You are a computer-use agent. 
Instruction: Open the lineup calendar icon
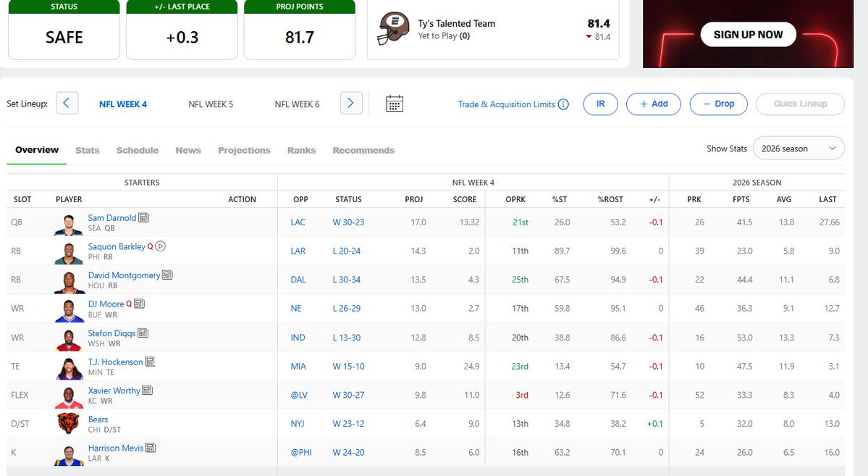tap(394, 104)
